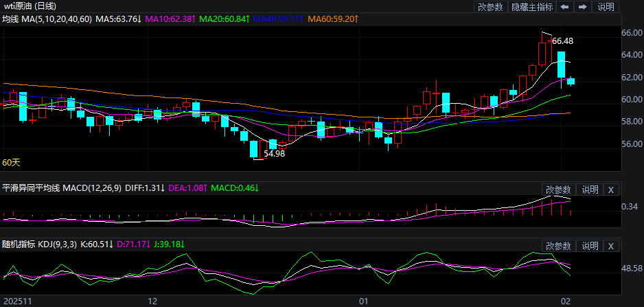Click the 66.48 high price marker
This screenshot has width=644, height=307.
[562, 41]
